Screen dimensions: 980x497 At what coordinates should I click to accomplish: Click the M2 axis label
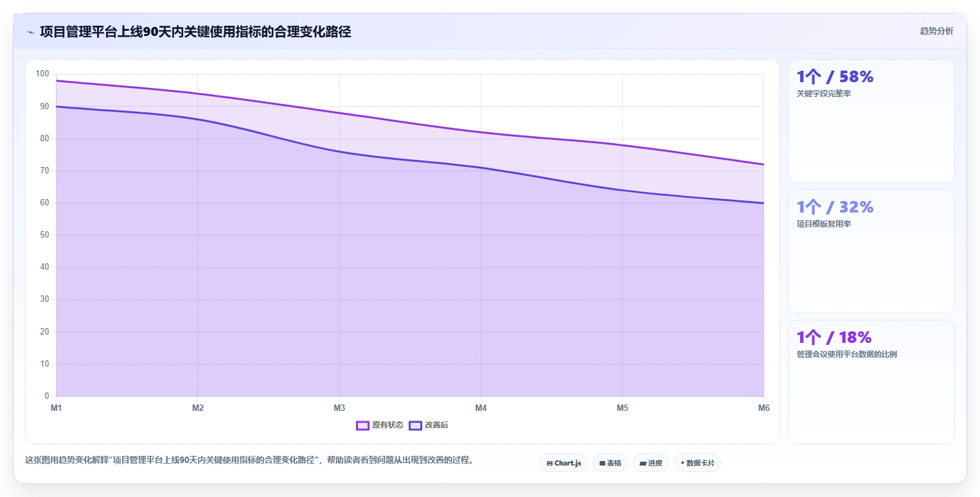click(198, 408)
